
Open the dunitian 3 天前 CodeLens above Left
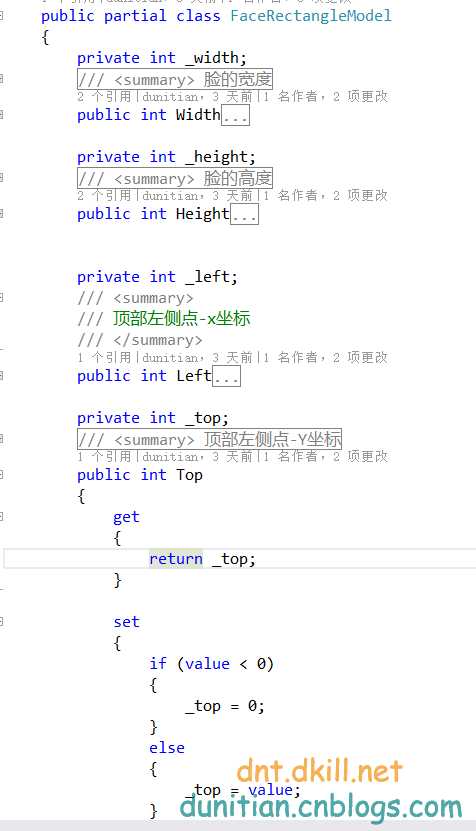pyautogui.click(x=198, y=358)
